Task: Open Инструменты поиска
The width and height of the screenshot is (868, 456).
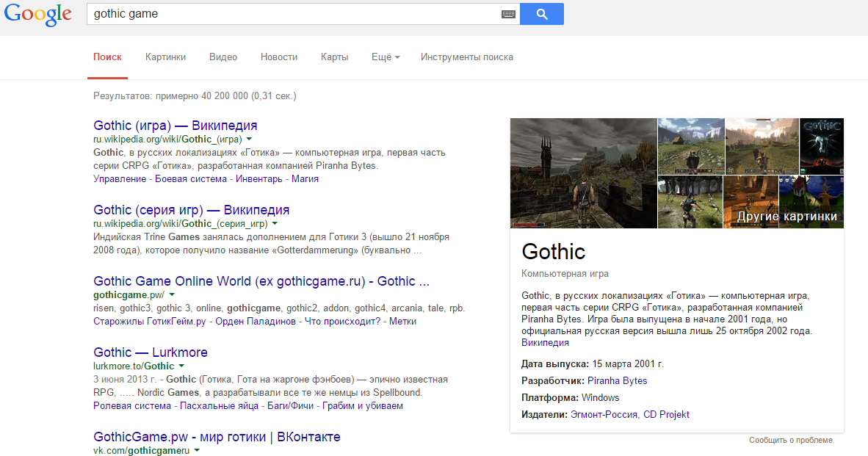Action: point(466,57)
